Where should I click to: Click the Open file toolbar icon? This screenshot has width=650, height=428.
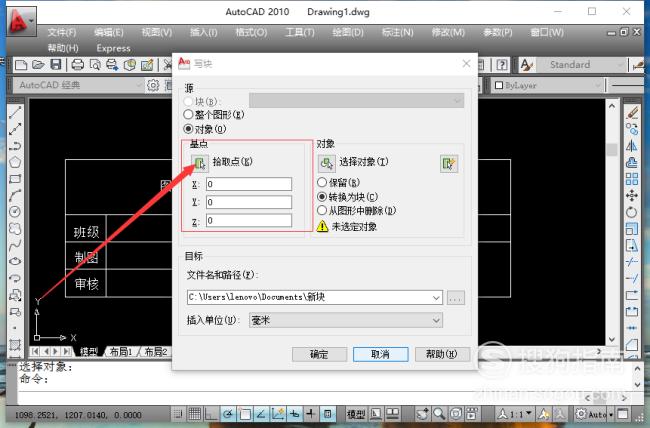pos(38,65)
